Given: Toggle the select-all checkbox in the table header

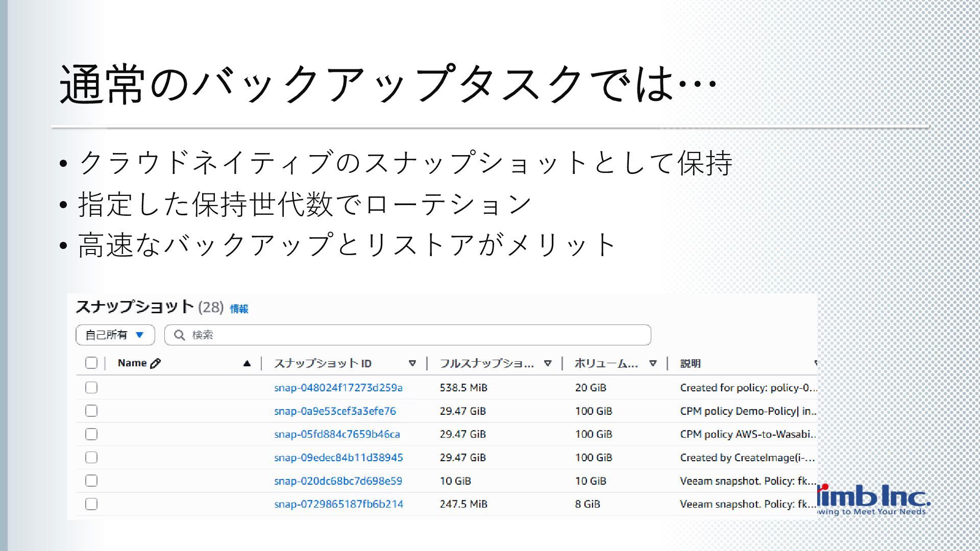Looking at the screenshot, I should click(x=91, y=363).
